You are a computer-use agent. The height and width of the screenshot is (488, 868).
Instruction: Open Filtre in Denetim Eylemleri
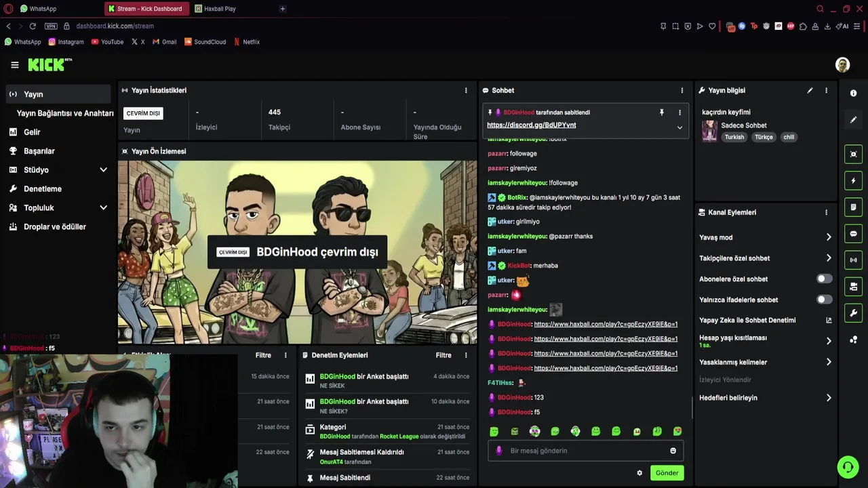443,355
